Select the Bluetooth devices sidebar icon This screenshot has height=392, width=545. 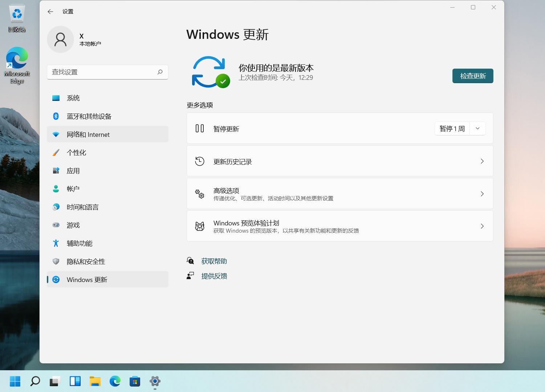56,116
